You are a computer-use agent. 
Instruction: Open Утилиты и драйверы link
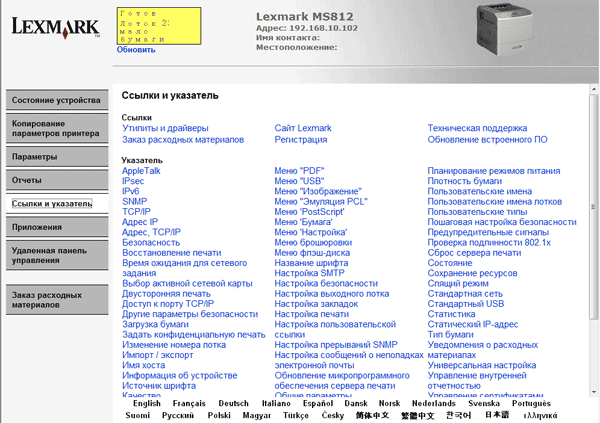[165, 128]
